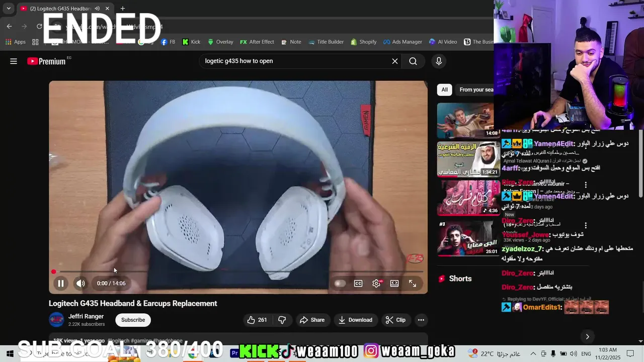644x362 pixels.
Task: Open the Overlay bookmark
Action: click(x=220, y=42)
